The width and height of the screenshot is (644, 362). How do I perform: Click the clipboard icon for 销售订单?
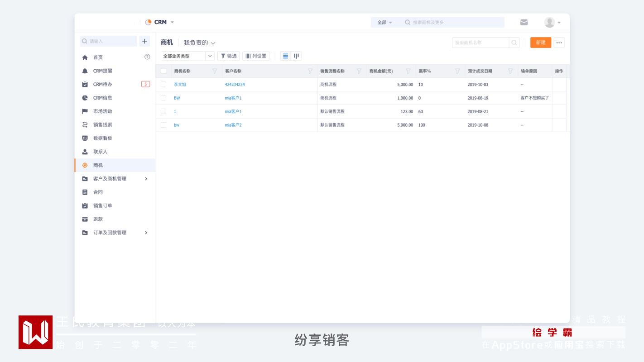tap(85, 206)
